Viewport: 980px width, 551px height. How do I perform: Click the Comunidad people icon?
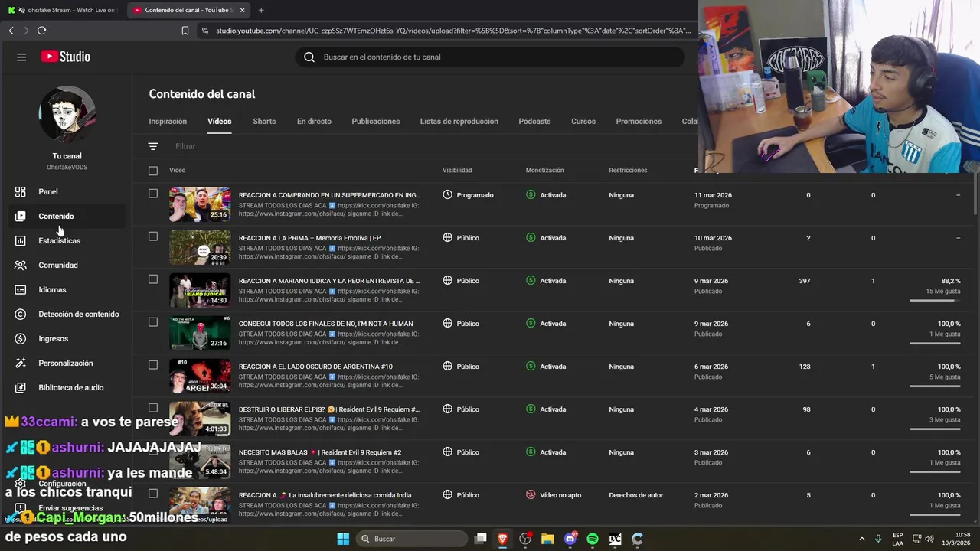(21, 265)
